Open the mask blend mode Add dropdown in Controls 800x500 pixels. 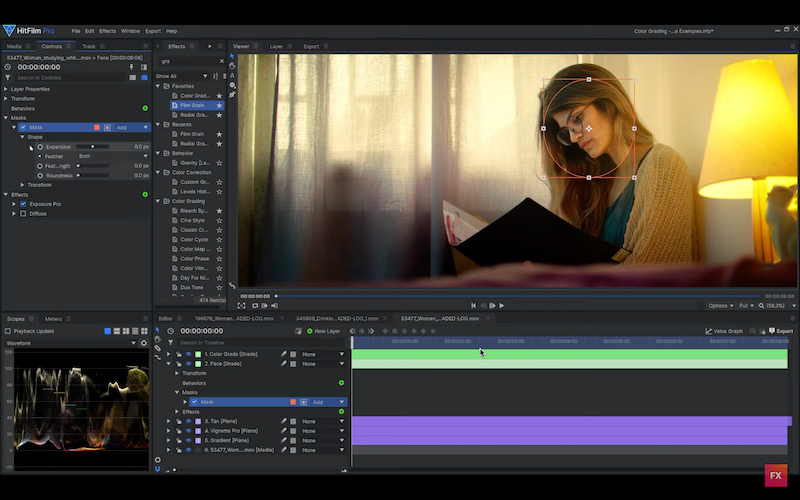[x=132, y=128]
